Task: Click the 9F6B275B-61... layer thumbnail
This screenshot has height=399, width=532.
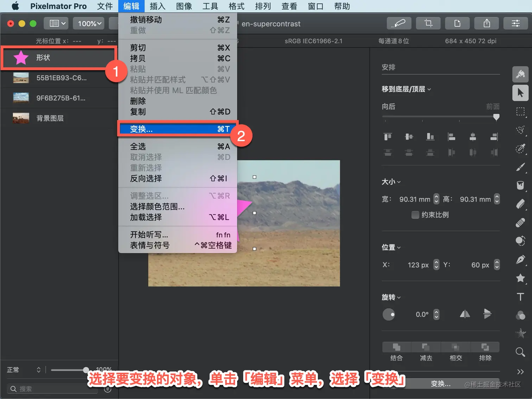Action: 21,98
